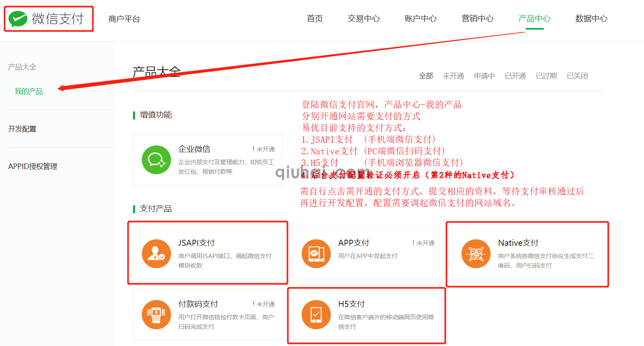644x346 pixels.
Task: Open the 交易中心 navigation tab
Action: pyautogui.click(x=364, y=18)
